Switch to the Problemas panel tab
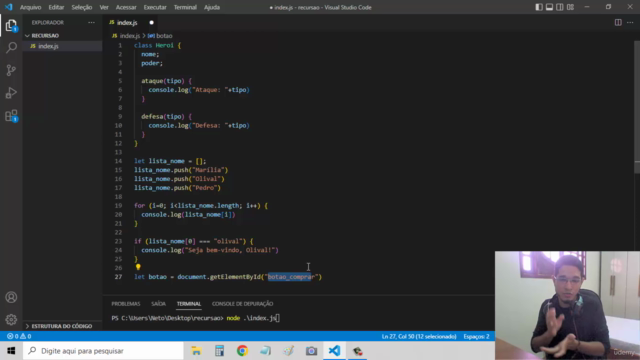 [126, 304]
